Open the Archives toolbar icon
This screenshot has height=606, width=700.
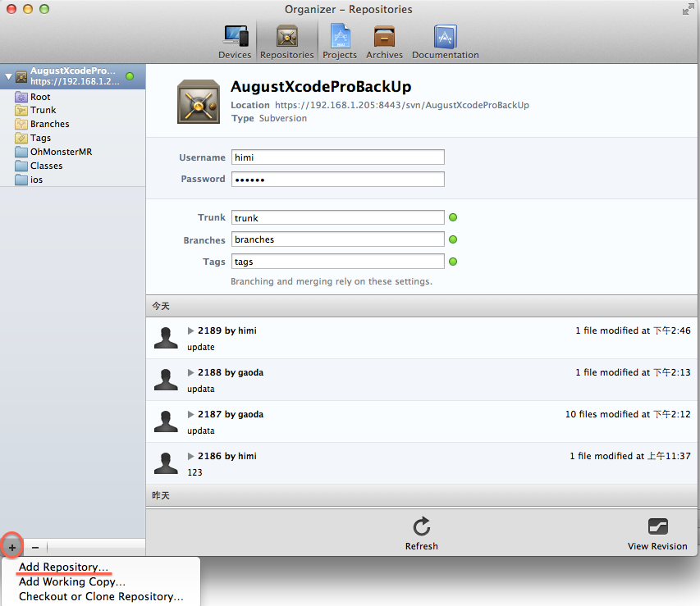pyautogui.click(x=384, y=41)
